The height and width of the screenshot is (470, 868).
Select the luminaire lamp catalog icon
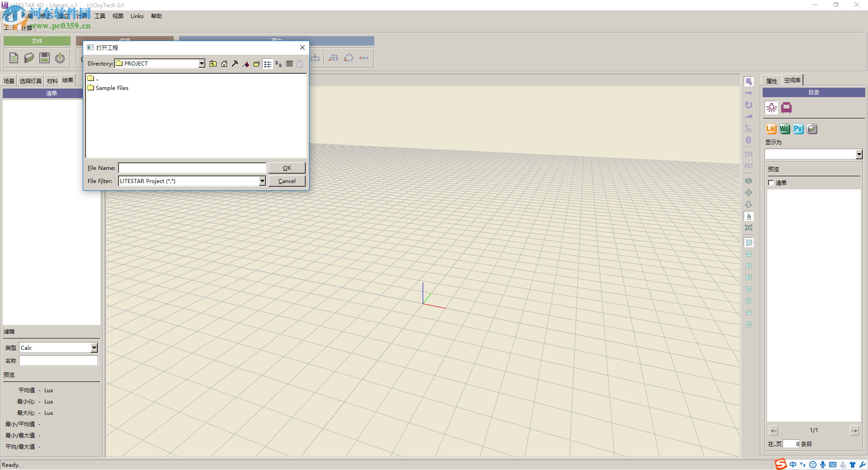[771, 108]
